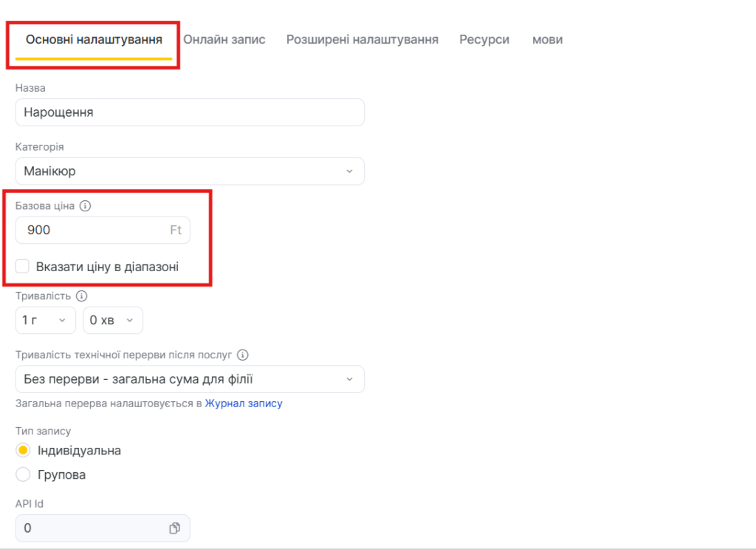Click the info icon next to Базова ціна

pos(85,206)
